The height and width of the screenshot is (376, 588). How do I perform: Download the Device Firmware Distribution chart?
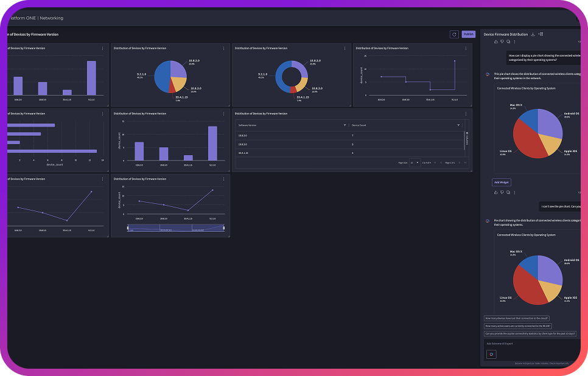tap(533, 35)
